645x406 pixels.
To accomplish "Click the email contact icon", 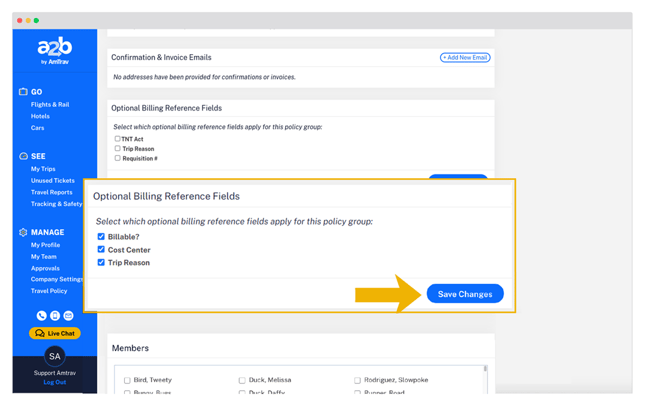I will pos(68,316).
